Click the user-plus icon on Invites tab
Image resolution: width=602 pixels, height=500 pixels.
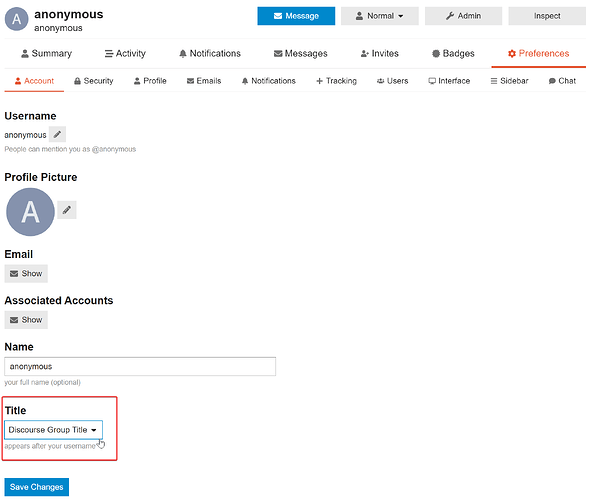click(365, 54)
